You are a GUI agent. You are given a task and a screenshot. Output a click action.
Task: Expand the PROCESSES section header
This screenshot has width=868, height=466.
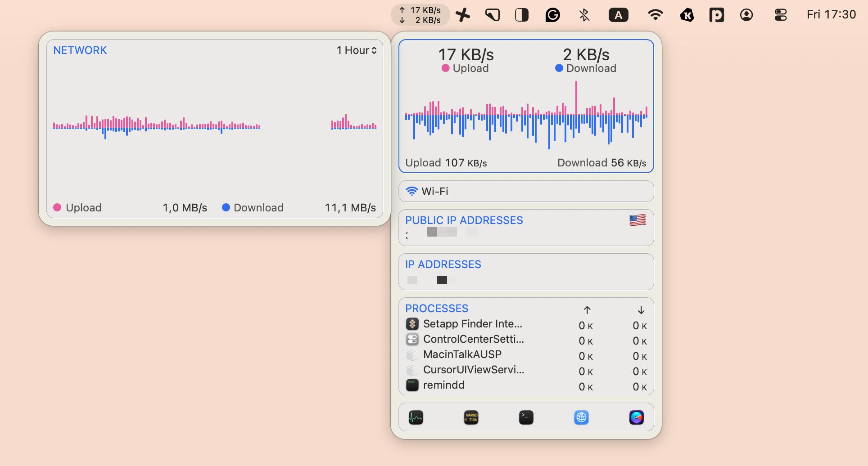coord(436,308)
